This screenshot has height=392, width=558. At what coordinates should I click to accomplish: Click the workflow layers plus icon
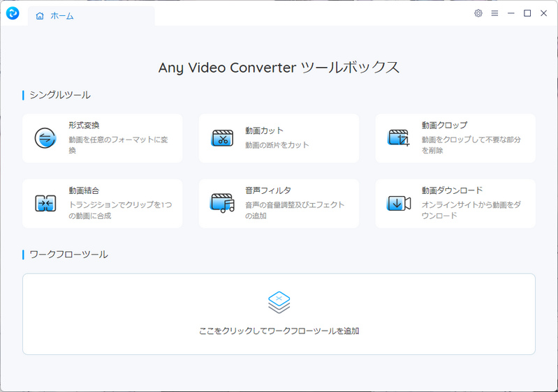pyautogui.click(x=279, y=303)
